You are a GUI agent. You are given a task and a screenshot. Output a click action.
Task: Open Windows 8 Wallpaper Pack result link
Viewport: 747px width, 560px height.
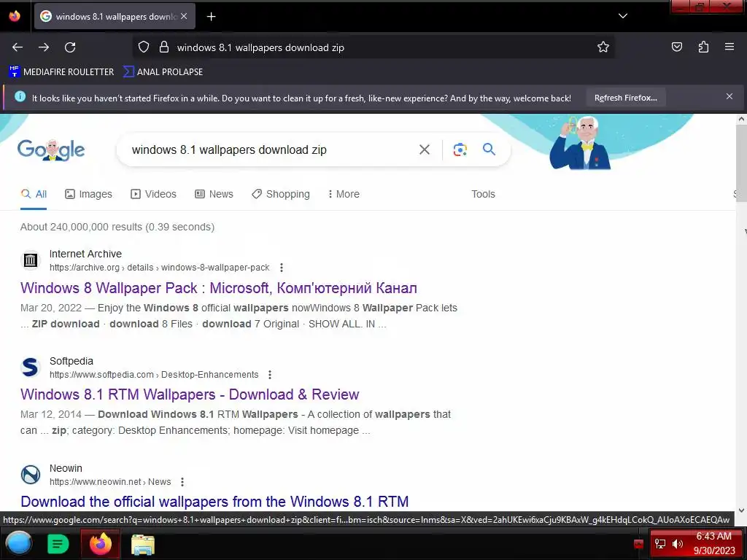[x=219, y=288]
